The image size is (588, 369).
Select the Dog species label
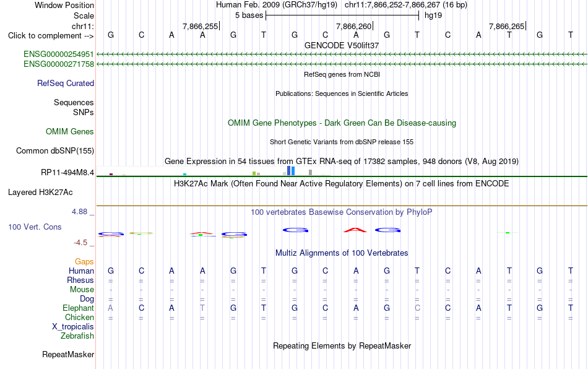[87, 299]
